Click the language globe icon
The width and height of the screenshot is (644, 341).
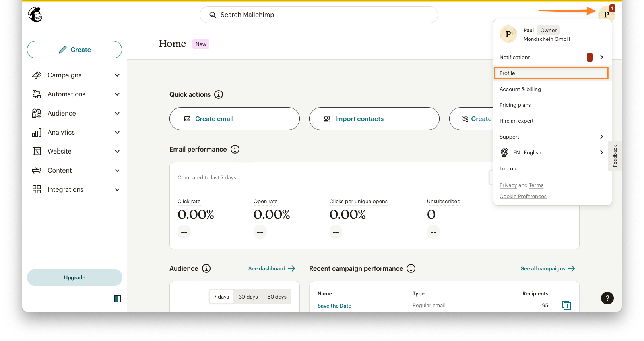coord(504,152)
